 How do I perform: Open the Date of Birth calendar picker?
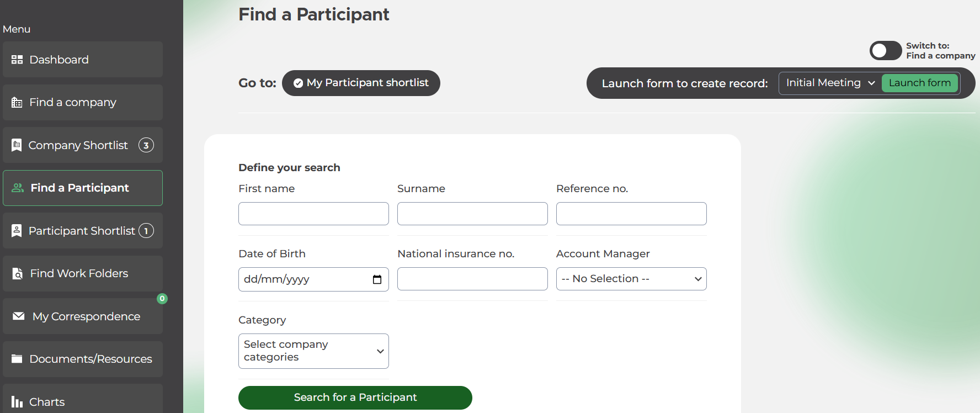377,279
